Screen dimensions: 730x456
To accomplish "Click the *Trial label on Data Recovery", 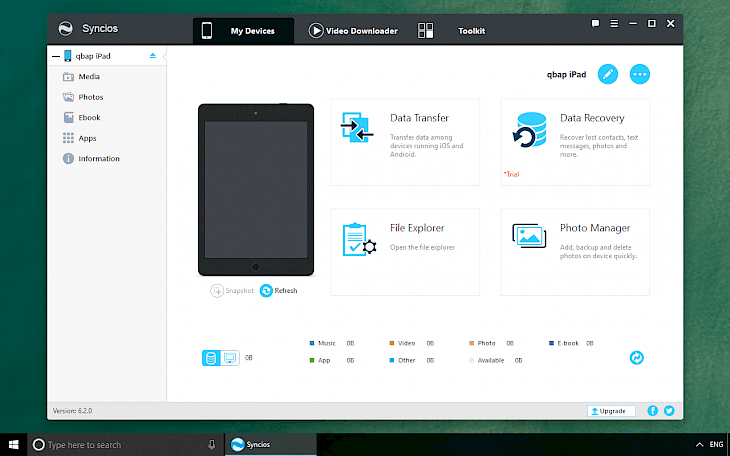I will 511,174.
